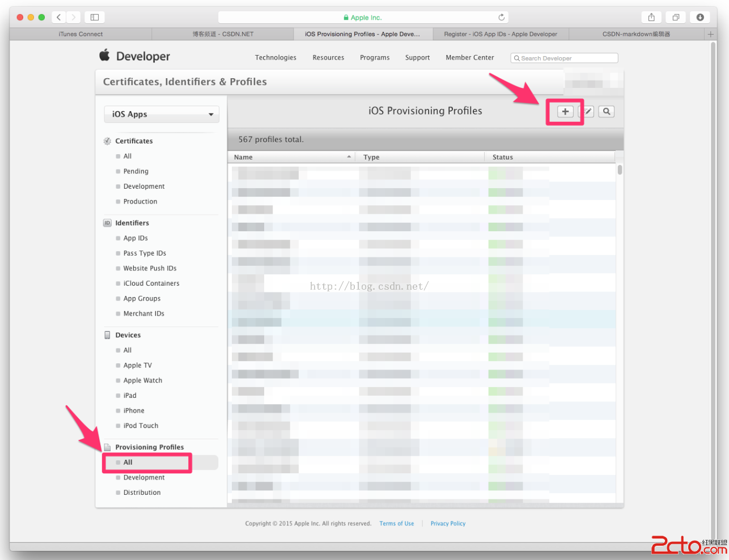Screen dimensions: 729x560
Task: Sort profiles by the Name column
Action: tap(291, 157)
